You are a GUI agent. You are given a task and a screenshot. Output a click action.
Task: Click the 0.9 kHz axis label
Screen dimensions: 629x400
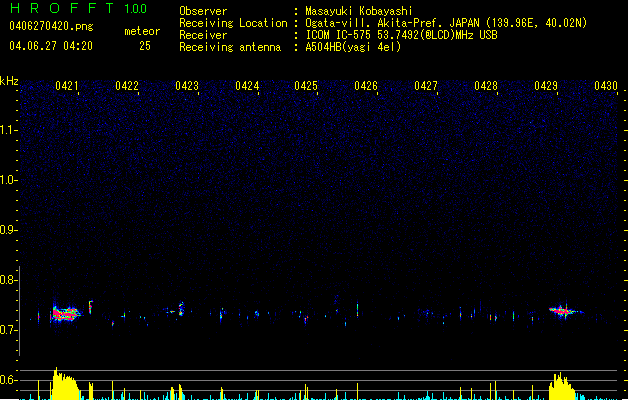point(9,230)
